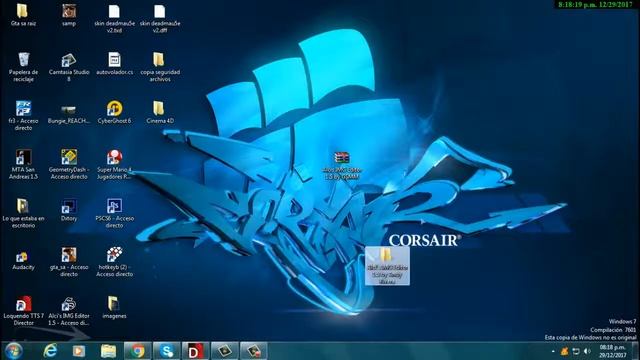Switch to Skype in the taskbar
Image resolution: width=640 pixels, height=360 pixels.
click(167, 351)
